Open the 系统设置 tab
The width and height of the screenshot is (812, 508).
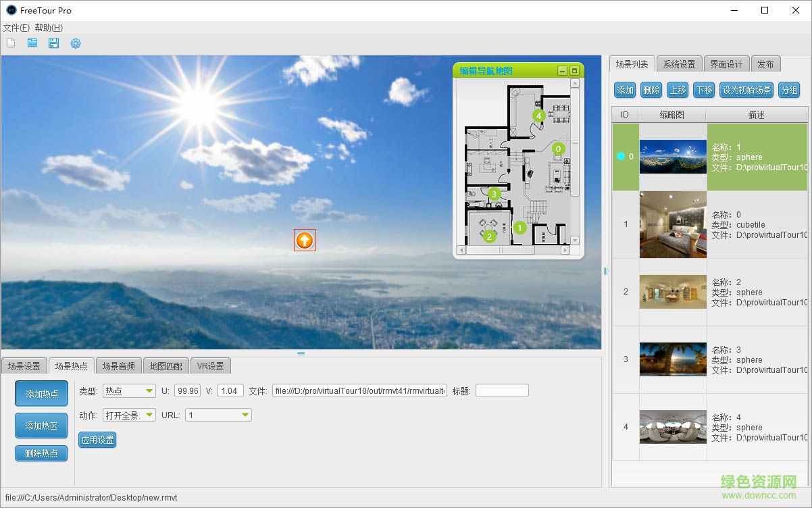tap(679, 64)
